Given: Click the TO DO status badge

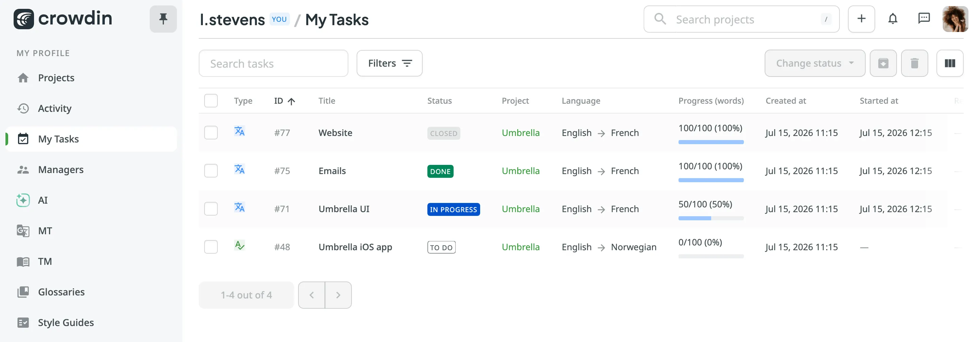Looking at the screenshot, I should tap(441, 247).
